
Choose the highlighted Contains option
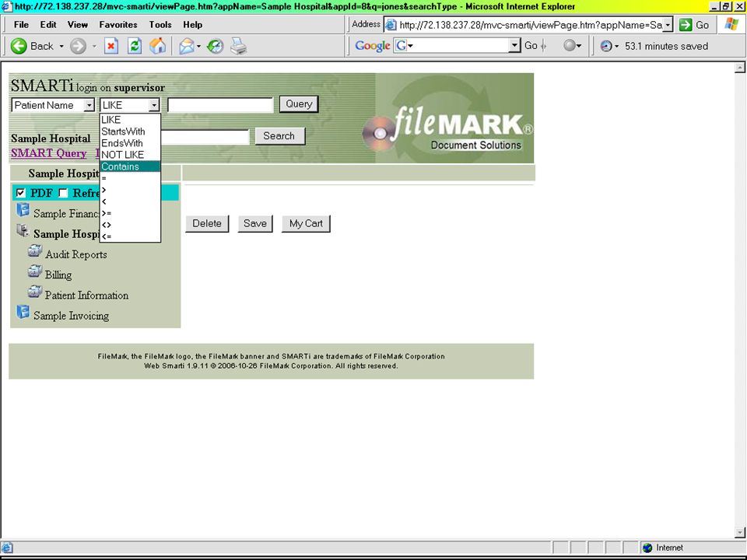coord(130,166)
